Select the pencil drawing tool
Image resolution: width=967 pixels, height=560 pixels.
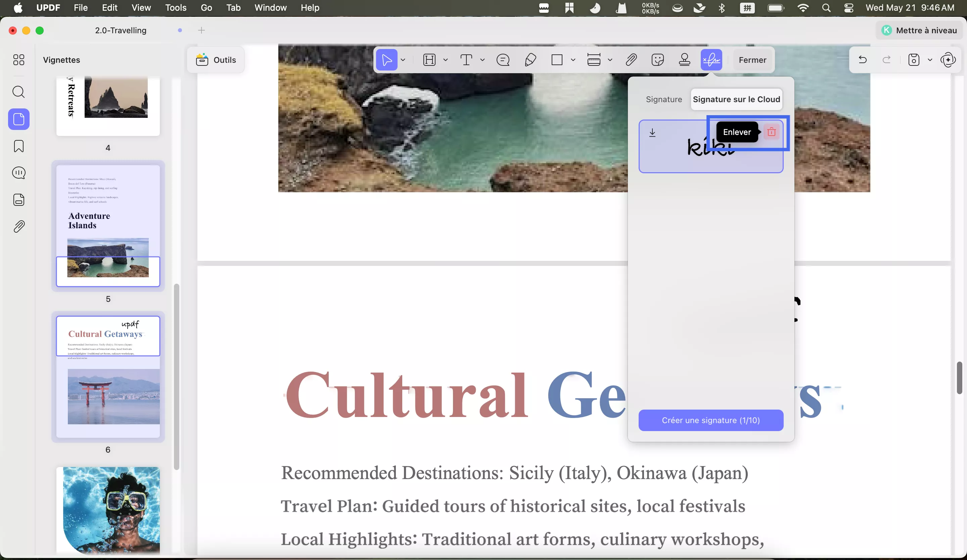(x=530, y=60)
